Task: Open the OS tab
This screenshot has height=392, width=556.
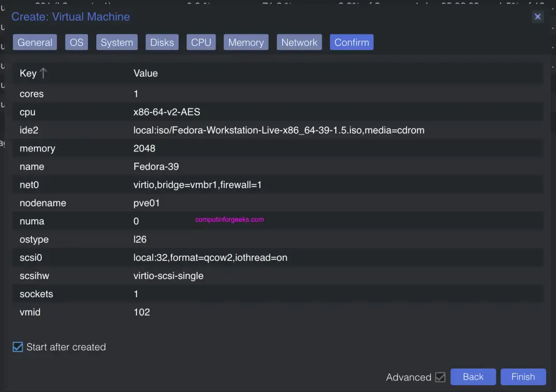Action: 76,42
